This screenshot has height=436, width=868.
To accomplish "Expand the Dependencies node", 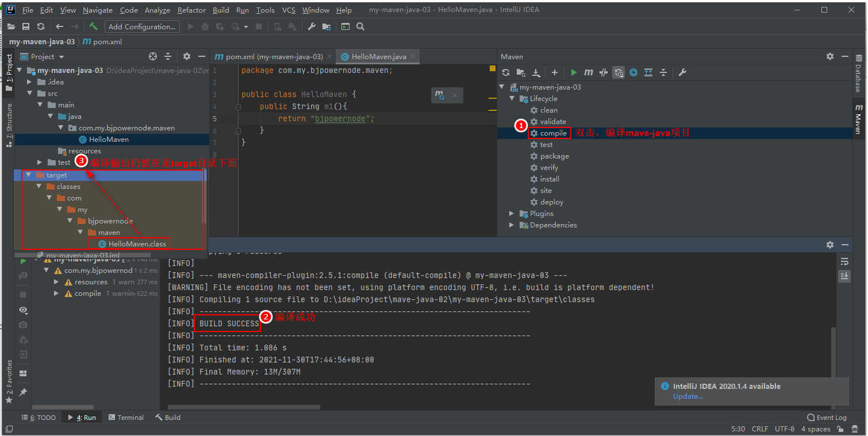I will click(512, 225).
